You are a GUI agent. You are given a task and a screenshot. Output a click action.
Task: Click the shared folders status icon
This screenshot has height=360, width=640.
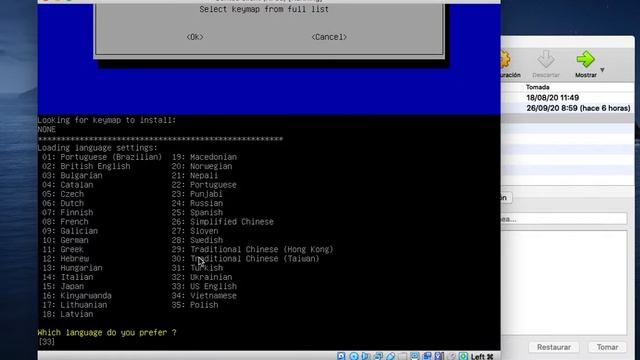click(402, 356)
